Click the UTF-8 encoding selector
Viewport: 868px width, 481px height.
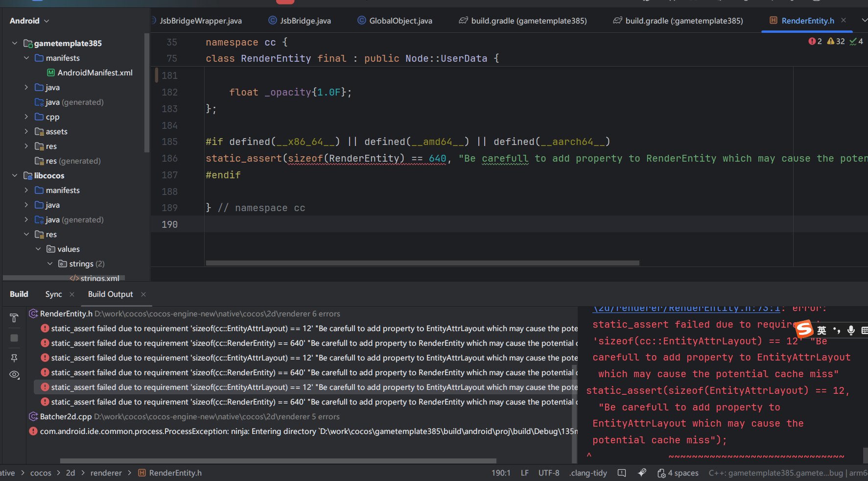coord(548,473)
